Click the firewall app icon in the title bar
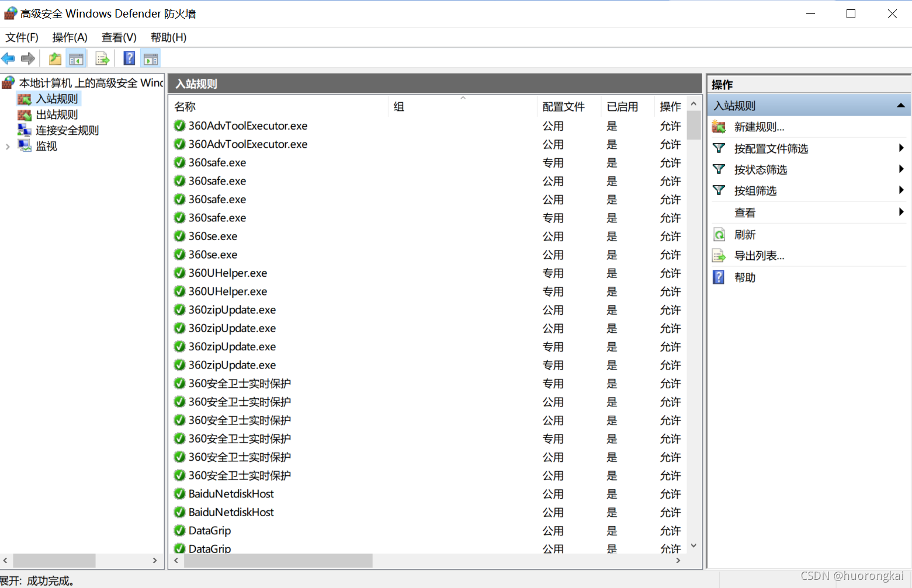 pyautogui.click(x=11, y=13)
